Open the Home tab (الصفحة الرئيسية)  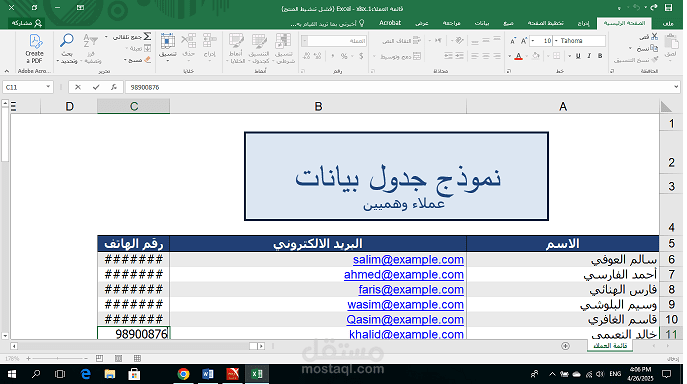(624, 23)
